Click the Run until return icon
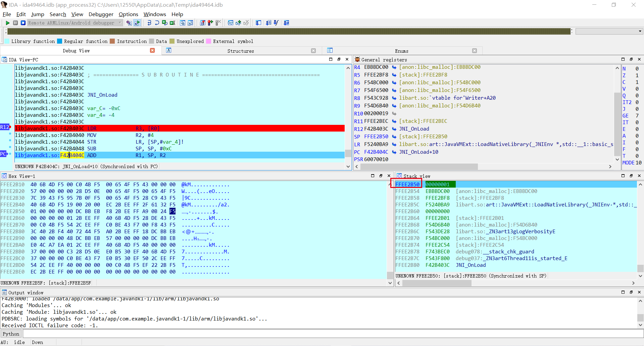 (x=165, y=23)
